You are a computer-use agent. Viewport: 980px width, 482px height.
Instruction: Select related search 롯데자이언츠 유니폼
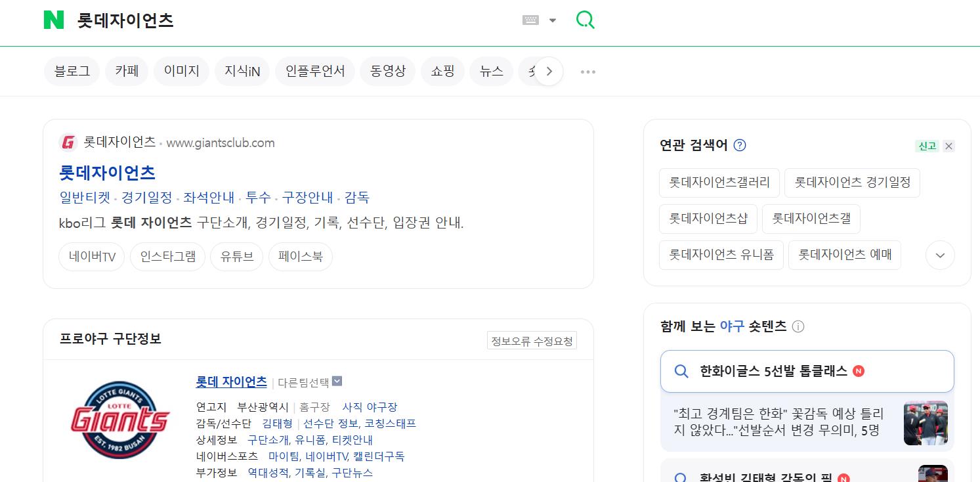click(x=721, y=255)
